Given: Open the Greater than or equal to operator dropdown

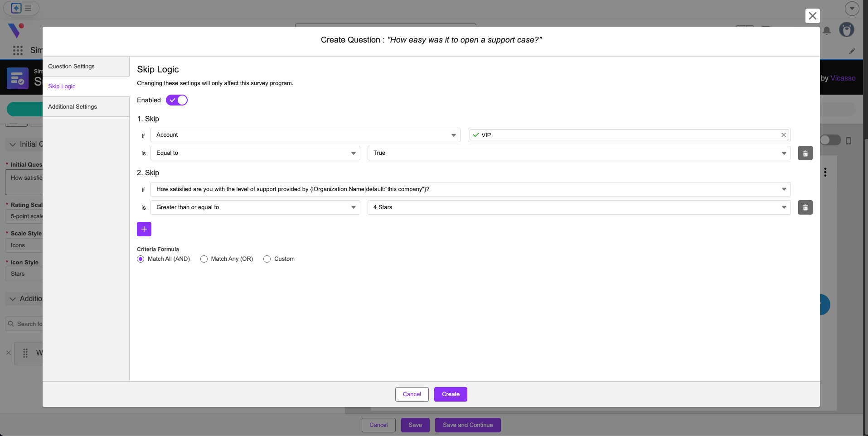Looking at the screenshot, I should point(255,207).
